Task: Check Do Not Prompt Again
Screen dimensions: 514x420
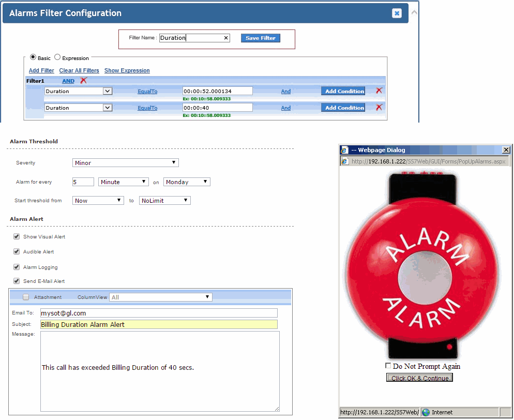Action: (x=388, y=366)
